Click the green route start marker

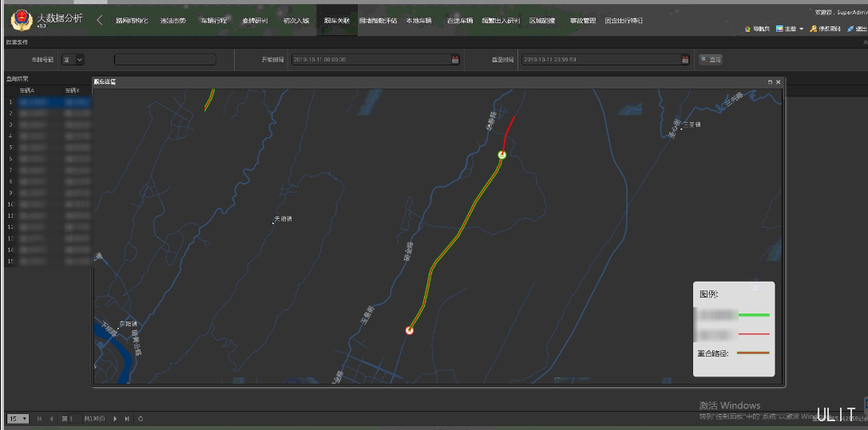click(x=502, y=155)
